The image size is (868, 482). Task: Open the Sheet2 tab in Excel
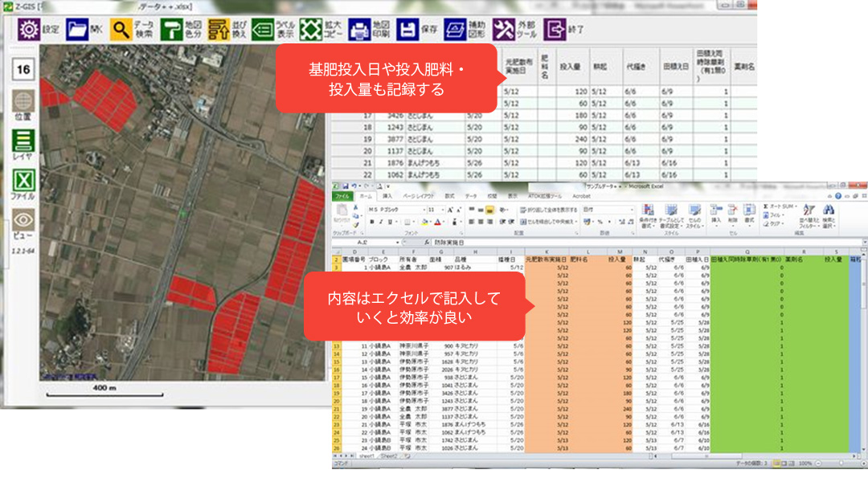tap(389, 456)
